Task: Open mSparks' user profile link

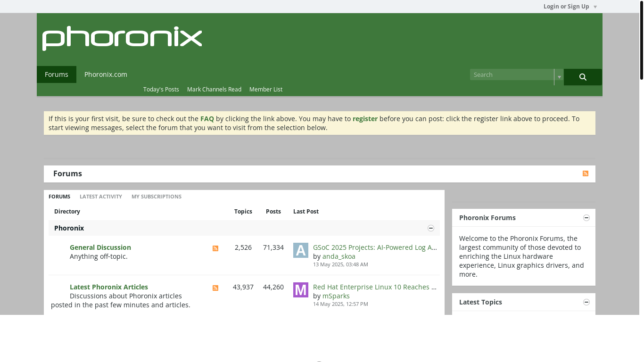Action: [x=336, y=296]
